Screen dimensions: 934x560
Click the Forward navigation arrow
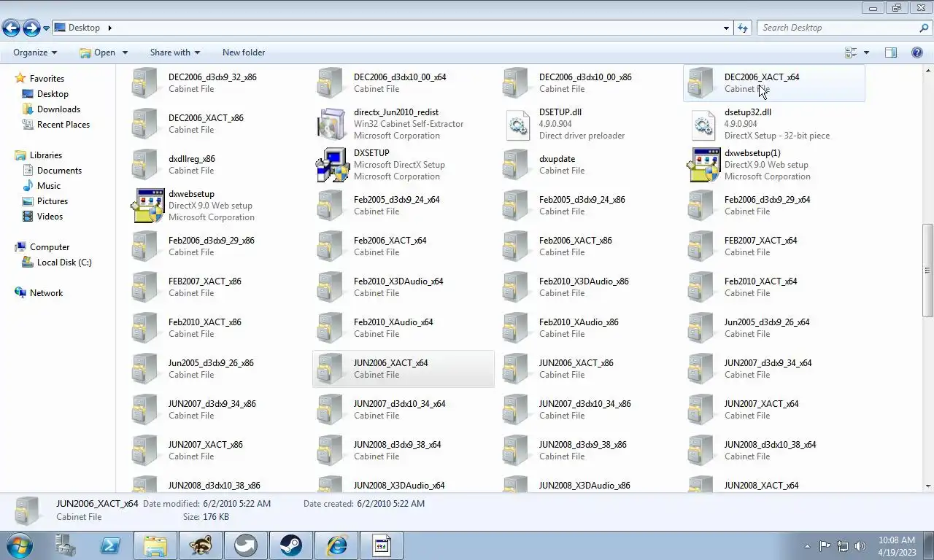click(31, 28)
